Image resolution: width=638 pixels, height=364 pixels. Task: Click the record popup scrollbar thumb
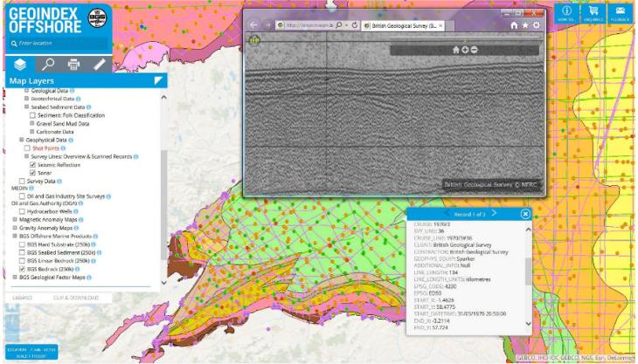[x=528, y=271]
